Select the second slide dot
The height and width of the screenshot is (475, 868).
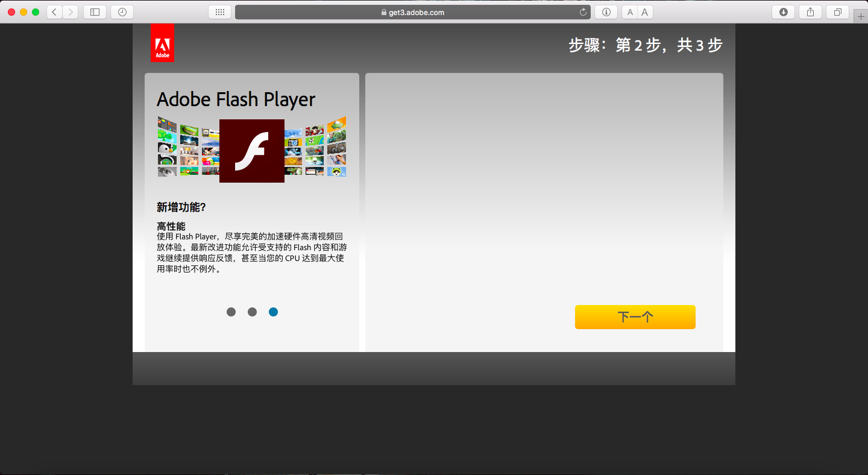(252, 312)
